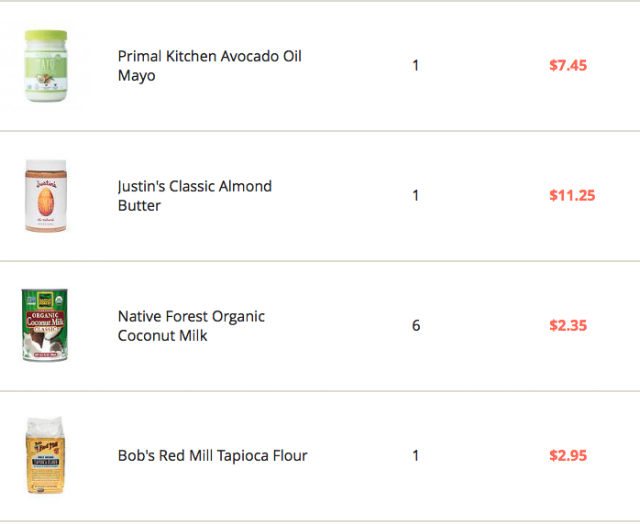
Task: Open Primal Kitchen Avocado Oil Mayo product name
Action: pos(209,66)
